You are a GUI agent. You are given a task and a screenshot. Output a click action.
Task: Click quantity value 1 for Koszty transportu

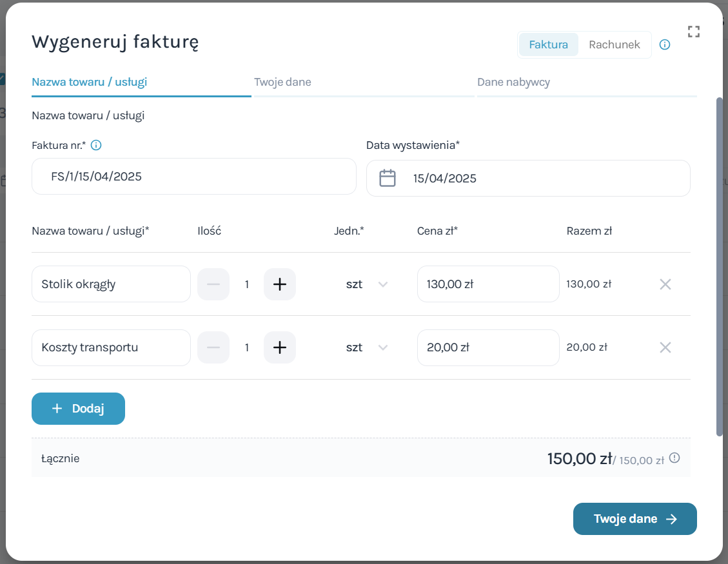(x=247, y=347)
